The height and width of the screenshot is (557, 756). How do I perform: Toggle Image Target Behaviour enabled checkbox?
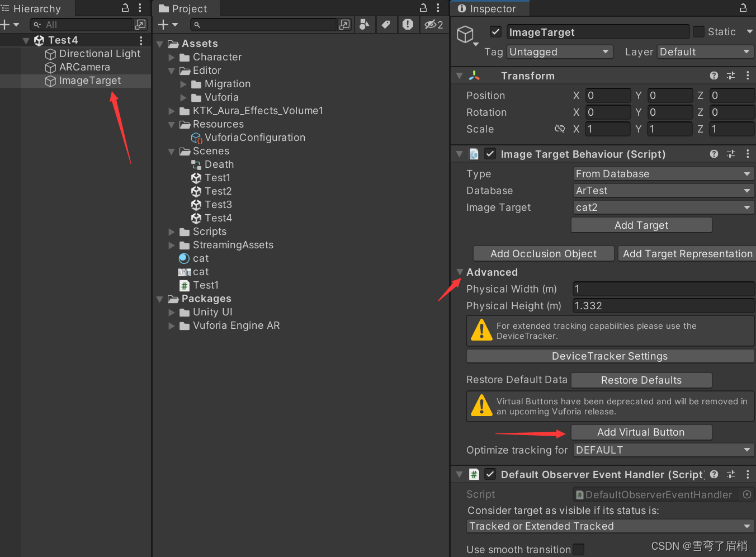click(x=490, y=153)
